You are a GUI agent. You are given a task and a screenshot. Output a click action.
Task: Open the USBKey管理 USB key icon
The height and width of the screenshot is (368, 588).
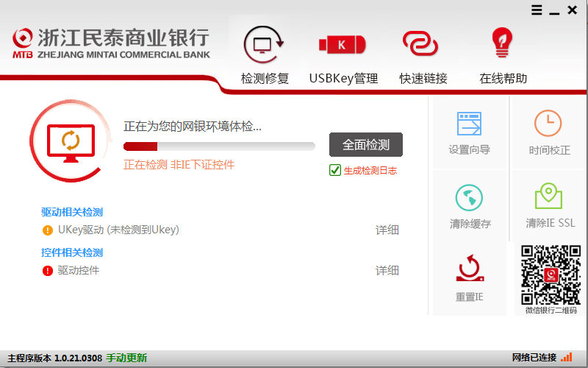(343, 45)
